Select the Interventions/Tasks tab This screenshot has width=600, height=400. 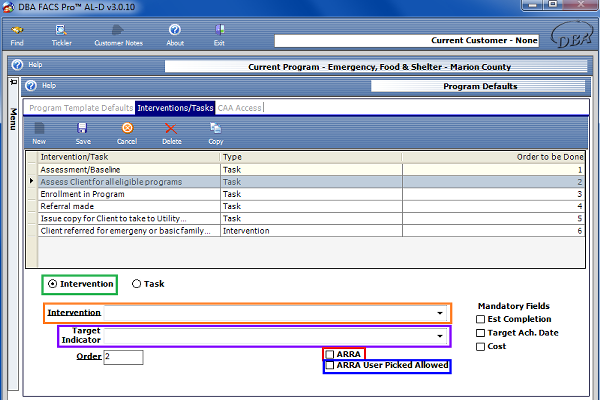[x=175, y=108]
